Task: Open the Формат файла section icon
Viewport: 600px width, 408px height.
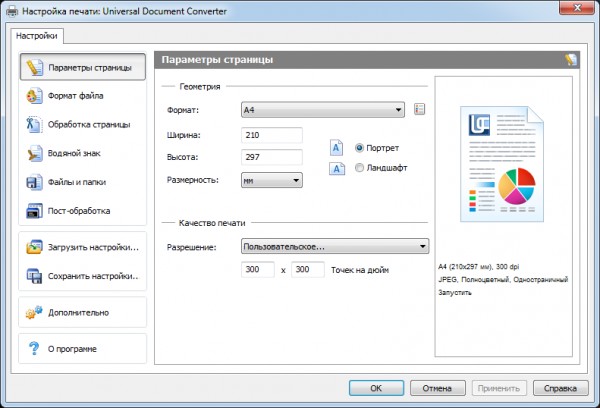Action: click(32, 96)
